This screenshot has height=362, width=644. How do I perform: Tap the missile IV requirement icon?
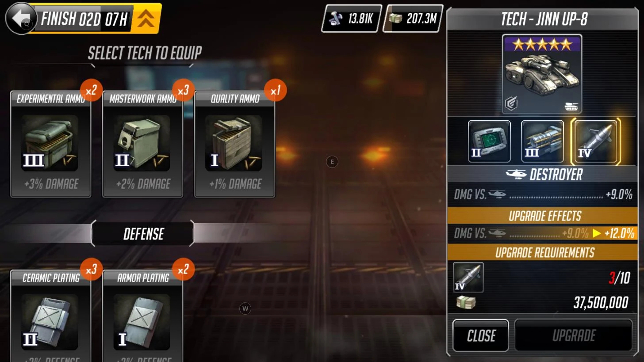click(468, 278)
